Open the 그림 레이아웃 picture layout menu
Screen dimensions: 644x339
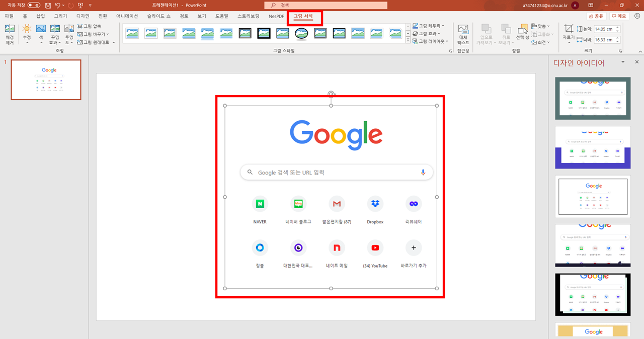click(431, 41)
